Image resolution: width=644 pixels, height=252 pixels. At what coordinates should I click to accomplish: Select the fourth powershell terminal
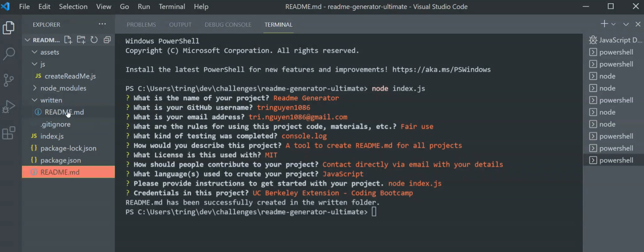click(614, 136)
